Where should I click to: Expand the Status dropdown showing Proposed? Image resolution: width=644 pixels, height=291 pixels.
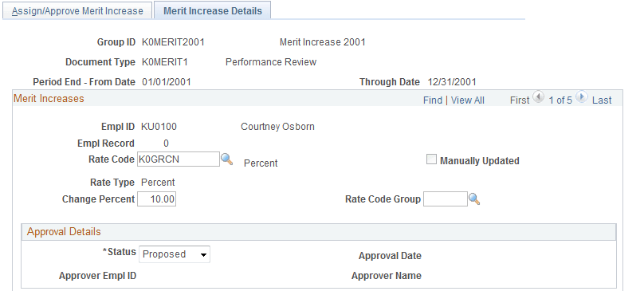175,254
